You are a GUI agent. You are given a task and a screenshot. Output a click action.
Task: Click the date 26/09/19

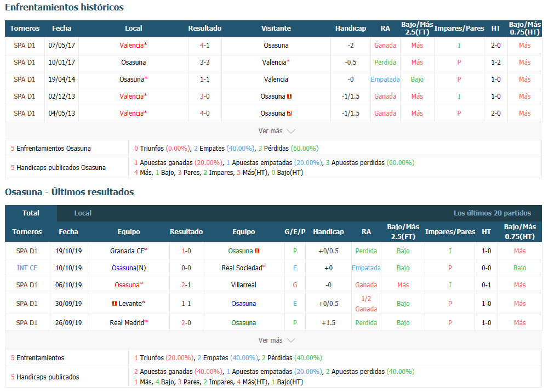coord(68,322)
